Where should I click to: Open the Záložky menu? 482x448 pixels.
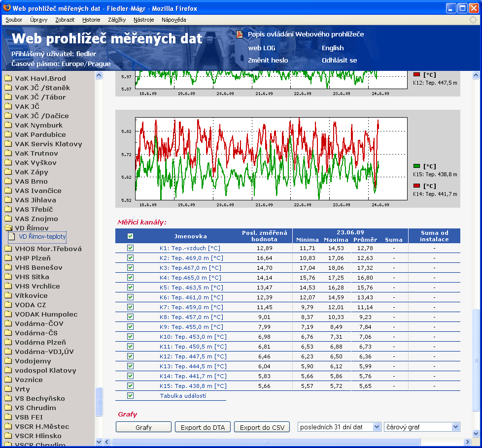coord(116,20)
